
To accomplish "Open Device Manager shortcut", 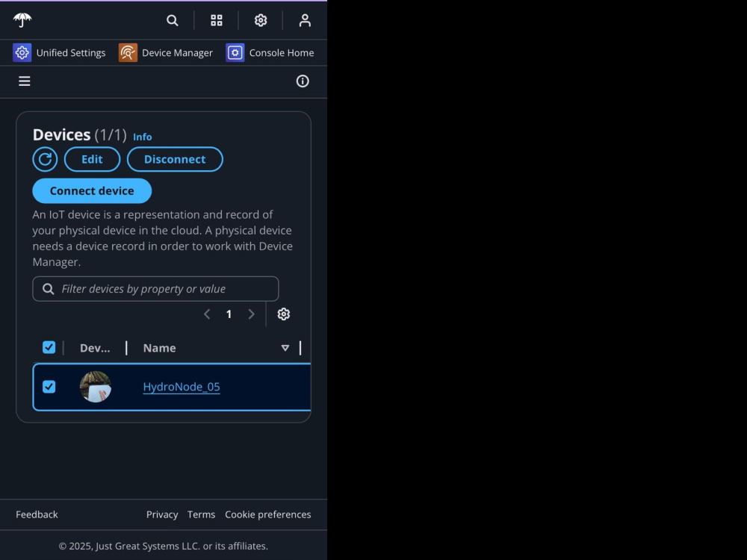I will [166, 53].
